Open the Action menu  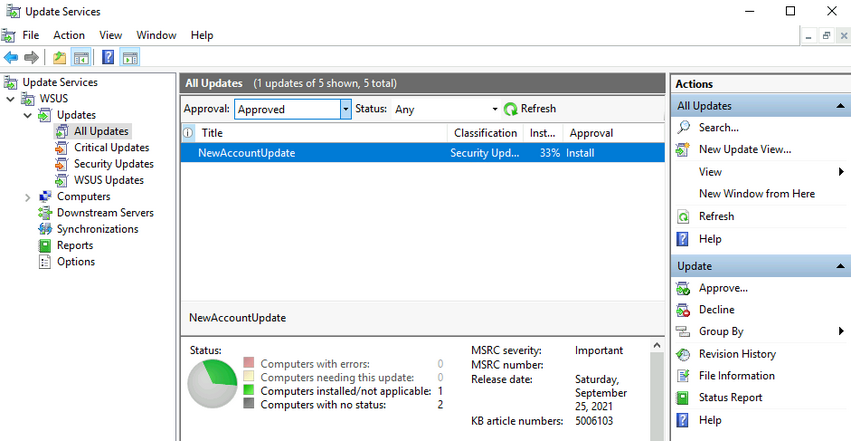(69, 35)
